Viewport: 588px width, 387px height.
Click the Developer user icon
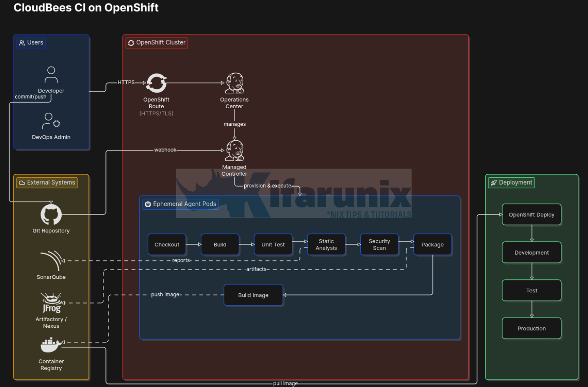(51, 75)
